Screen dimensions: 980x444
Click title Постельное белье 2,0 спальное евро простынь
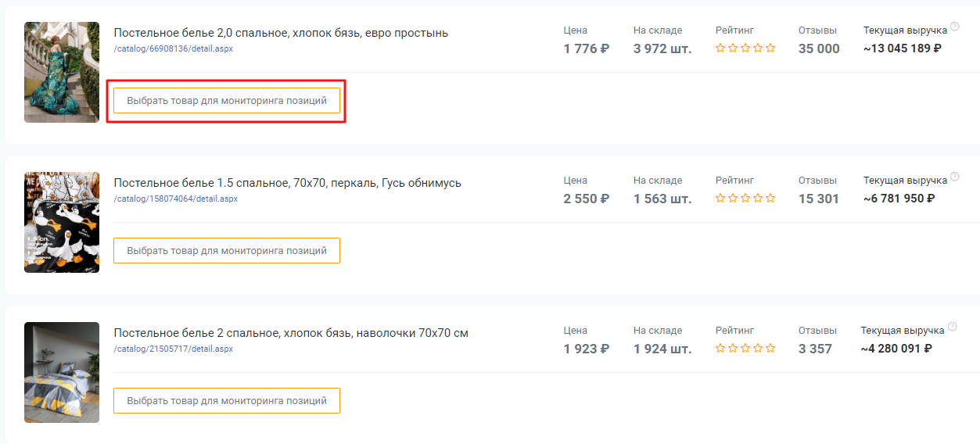281,33
